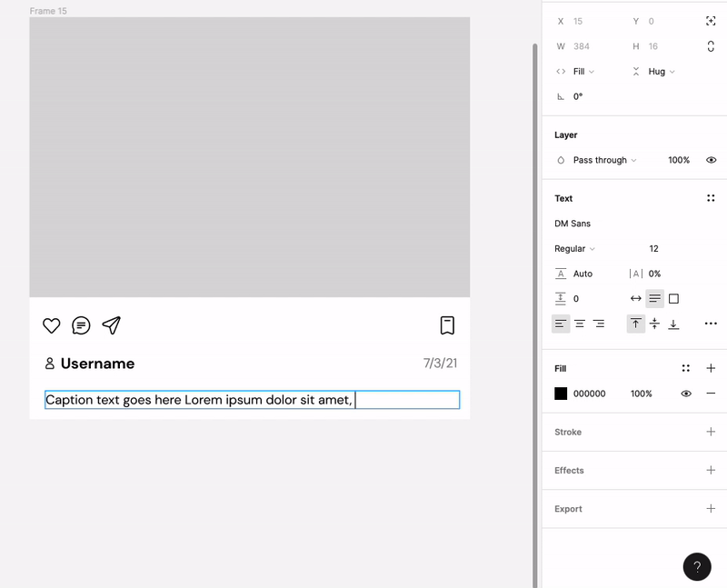Viewport: 727px width, 588px height.
Task: Edit the letter spacing 0% field
Action: coord(654,274)
